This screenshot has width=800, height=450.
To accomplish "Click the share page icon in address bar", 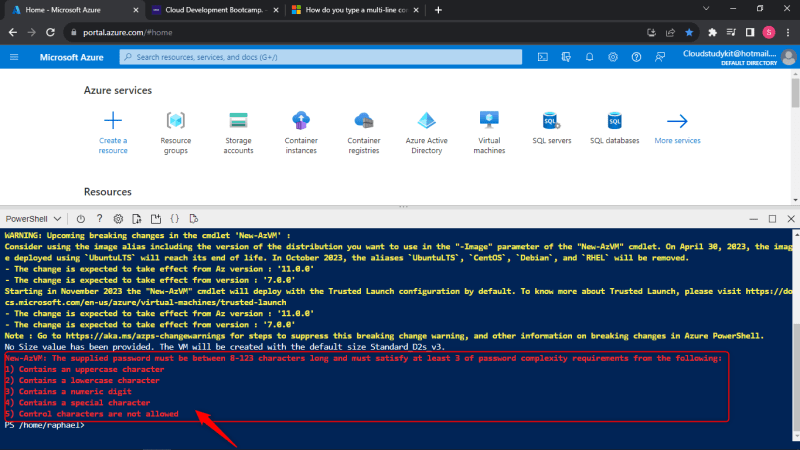I will tap(670, 32).
